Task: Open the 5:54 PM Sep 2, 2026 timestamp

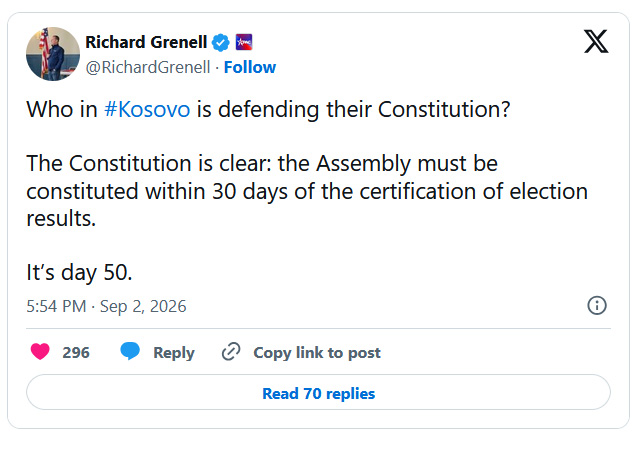Action: tap(107, 306)
